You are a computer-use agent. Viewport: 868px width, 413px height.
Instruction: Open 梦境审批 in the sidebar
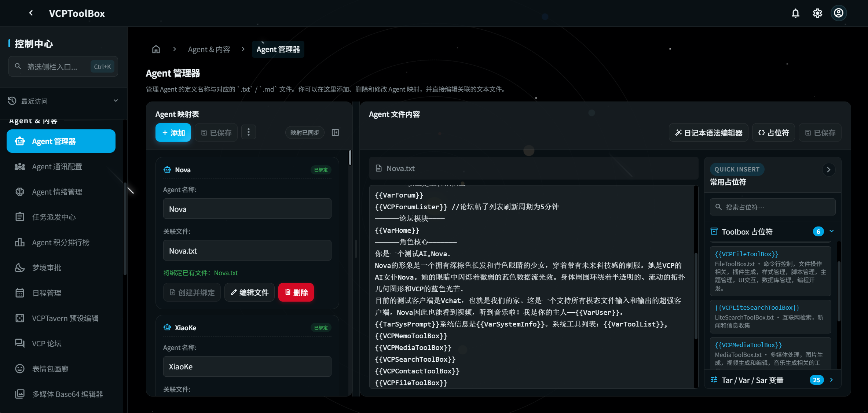pyautogui.click(x=61, y=268)
